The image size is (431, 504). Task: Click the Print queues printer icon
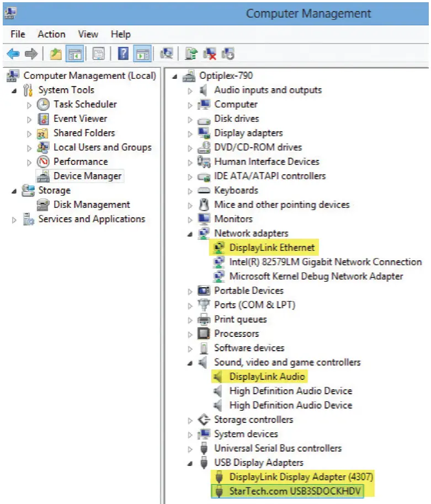coord(204,319)
